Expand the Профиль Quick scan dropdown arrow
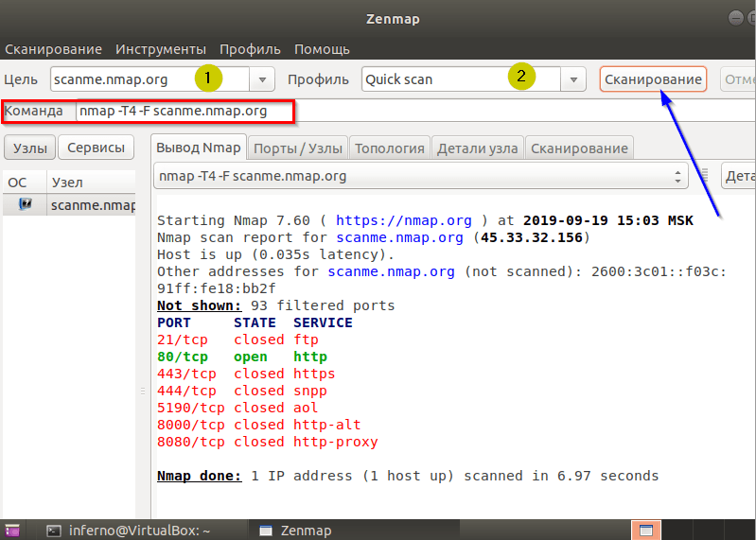The image size is (756, 540). (573, 79)
